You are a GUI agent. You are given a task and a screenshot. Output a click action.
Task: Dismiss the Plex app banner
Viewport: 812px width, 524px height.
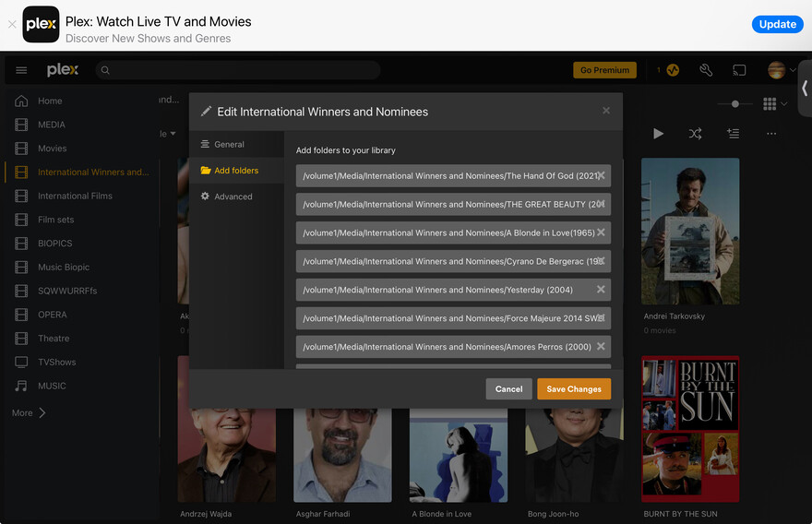pyautogui.click(x=12, y=24)
